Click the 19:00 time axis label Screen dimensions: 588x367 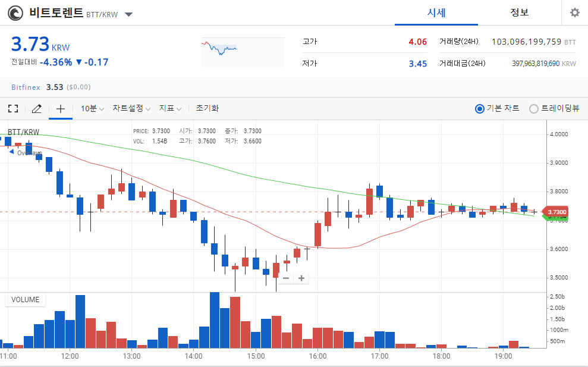[x=503, y=356]
